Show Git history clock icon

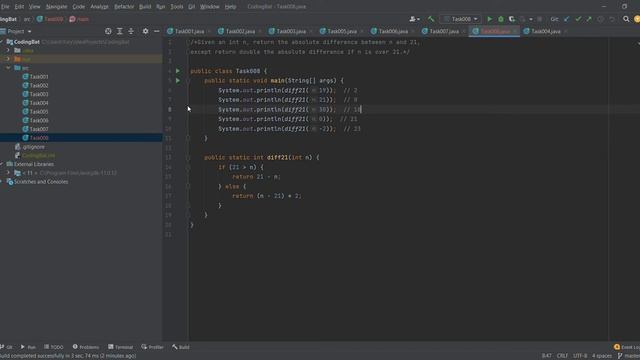[600, 19]
